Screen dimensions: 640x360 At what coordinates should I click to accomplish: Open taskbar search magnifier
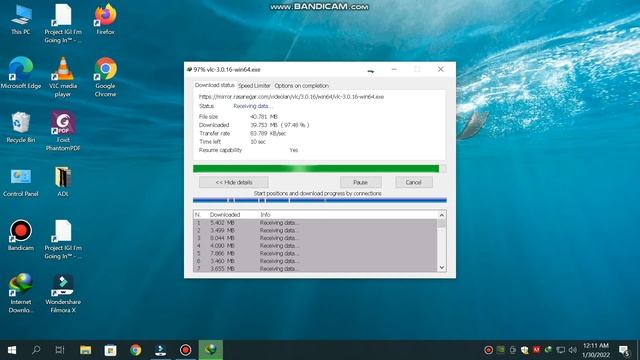coord(36,350)
